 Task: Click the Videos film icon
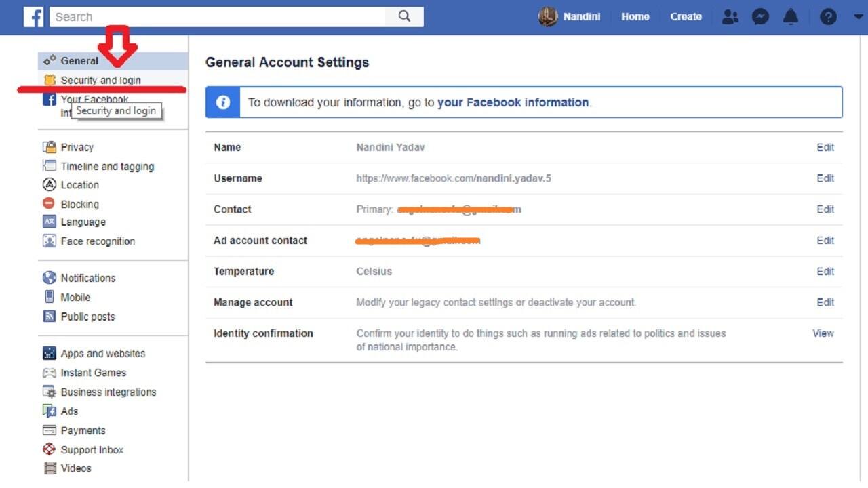click(50, 468)
